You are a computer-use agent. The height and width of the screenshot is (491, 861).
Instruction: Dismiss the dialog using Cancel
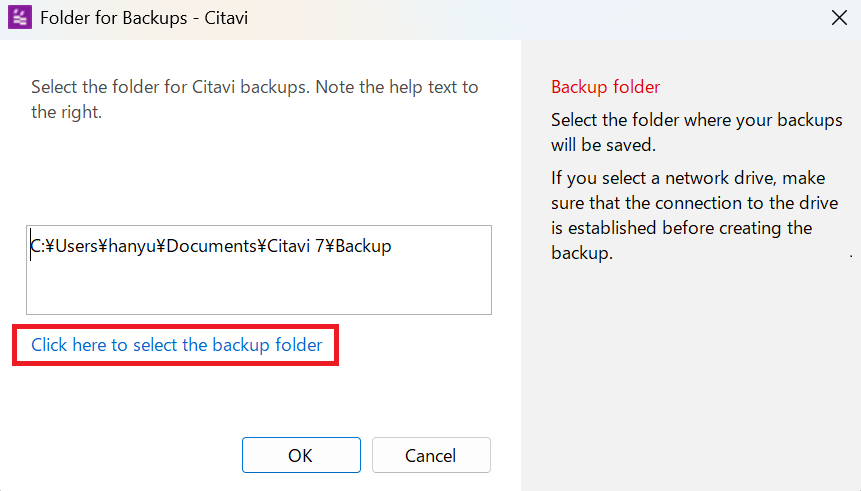point(431,455)
